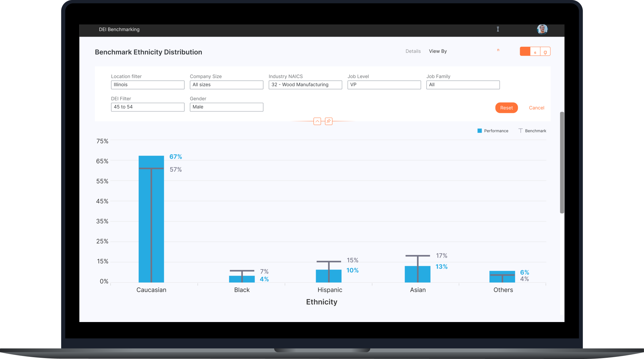Open the Industry NAICS dropdown

tap(305, 85)
